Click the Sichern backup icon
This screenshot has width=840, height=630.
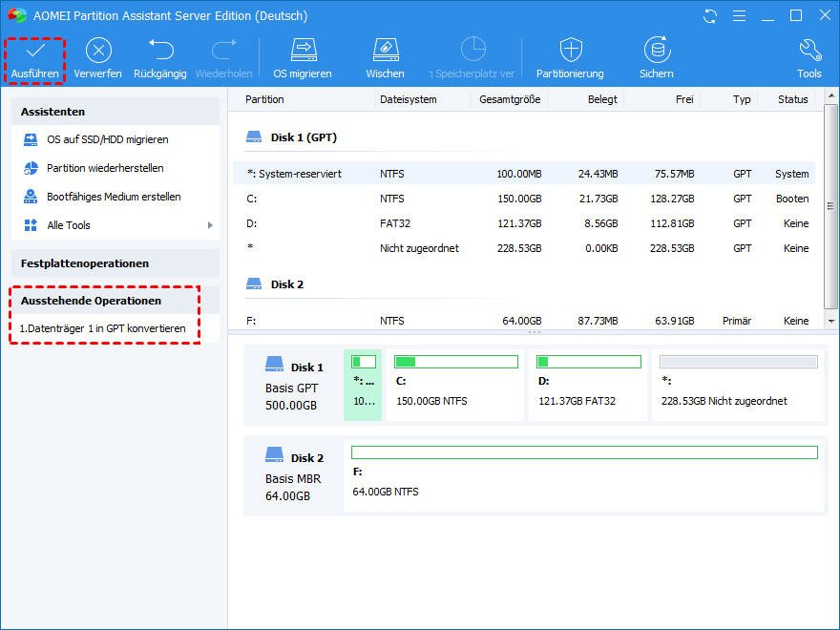[656, 52]
